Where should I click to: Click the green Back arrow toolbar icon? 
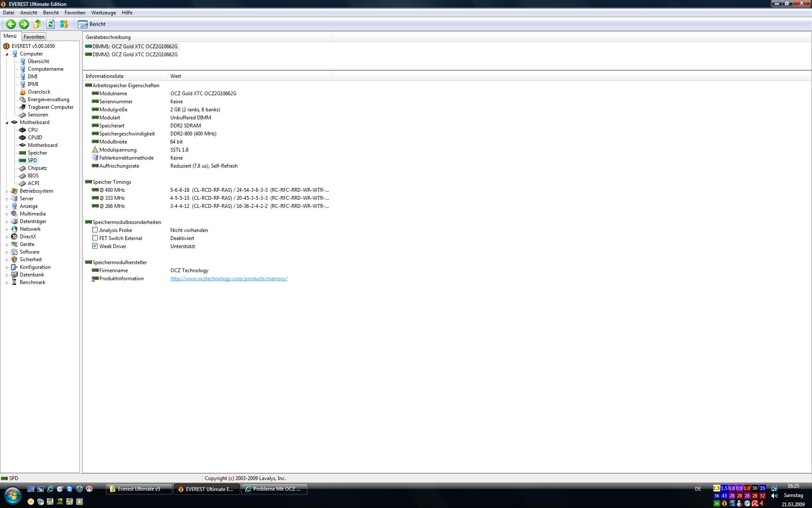(11, 24)
